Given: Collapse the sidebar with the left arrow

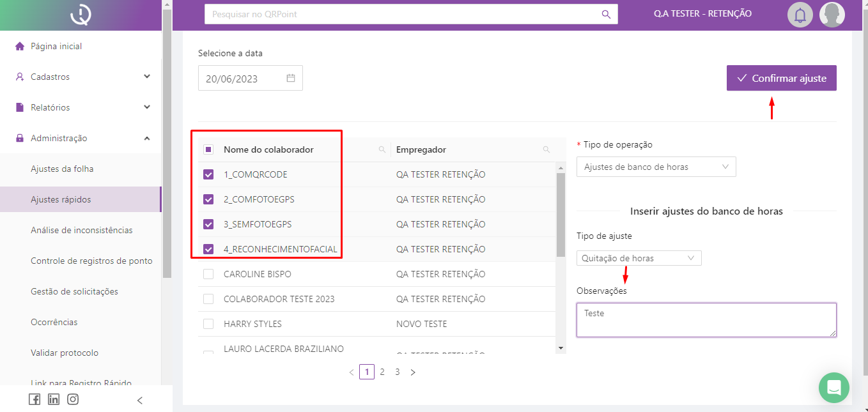Looking at the screenshot, I should (140, 401).
